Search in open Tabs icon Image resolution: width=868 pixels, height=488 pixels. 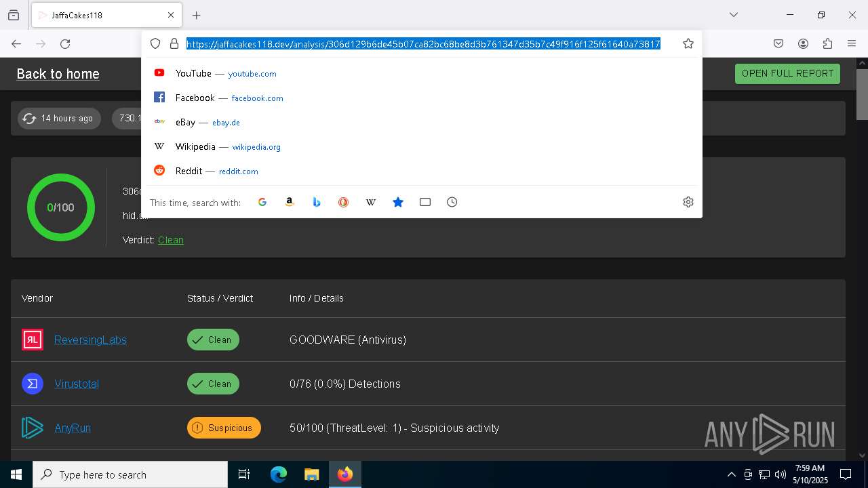pos(425,202)
